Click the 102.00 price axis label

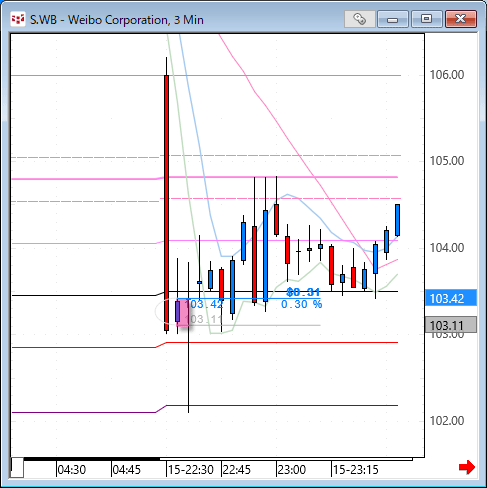[447, 421]
